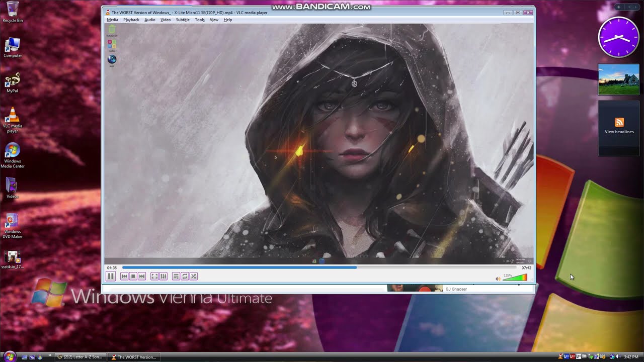Launch browser from quick launch
The width and height of the screenshot is (644, 362).
[x=40, y=357]
